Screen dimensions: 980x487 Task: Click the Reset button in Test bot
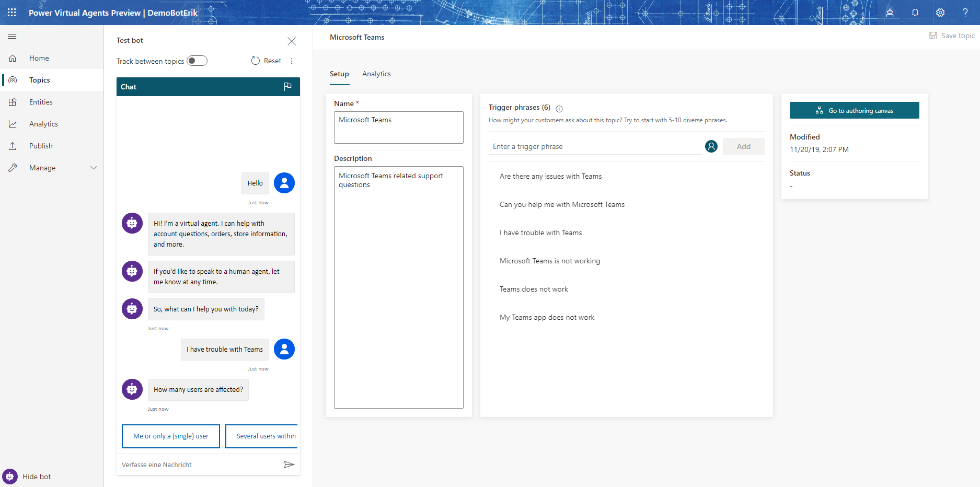coord(267,61)
